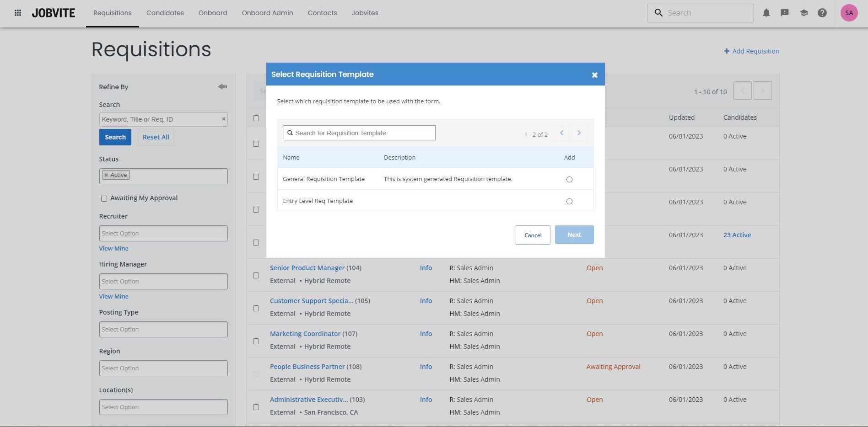Go to the Onboard Admin tab
The width and height of the screenshot is (868, 427).
click(267, 13)
